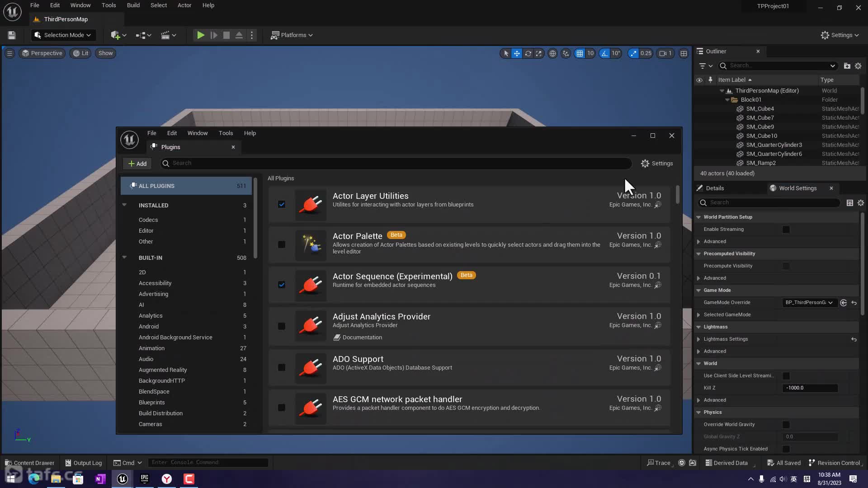This screenshot has width=868, height=488.
Task: Open the Build menu in main editor
Action: tap(133, 5)
